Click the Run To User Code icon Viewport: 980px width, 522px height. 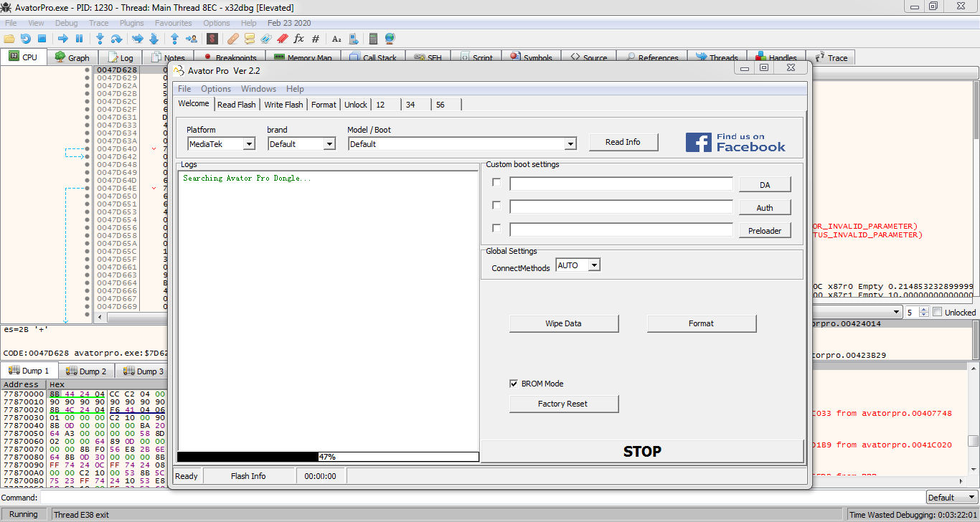coord(192,39)
